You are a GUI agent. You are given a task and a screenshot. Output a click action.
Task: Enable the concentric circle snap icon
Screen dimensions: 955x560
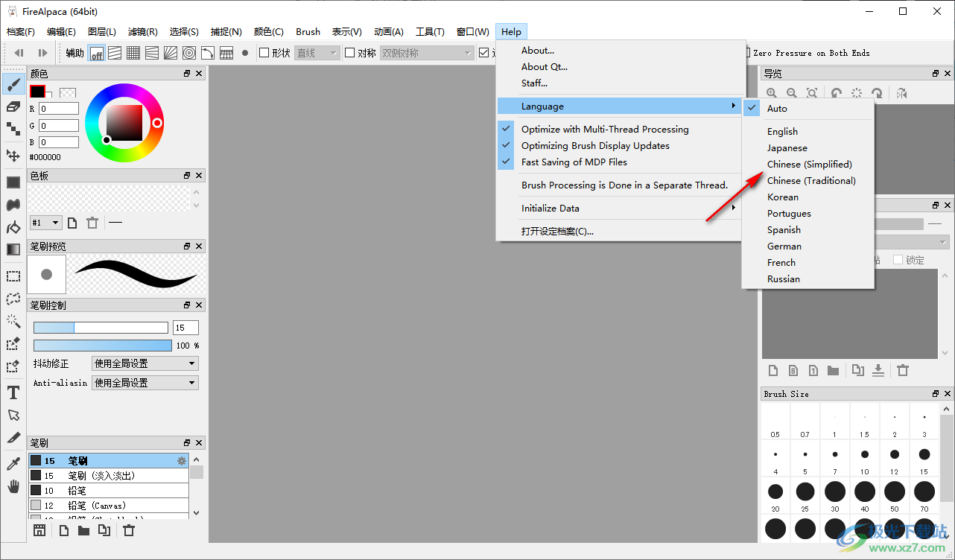pos(189,53)
